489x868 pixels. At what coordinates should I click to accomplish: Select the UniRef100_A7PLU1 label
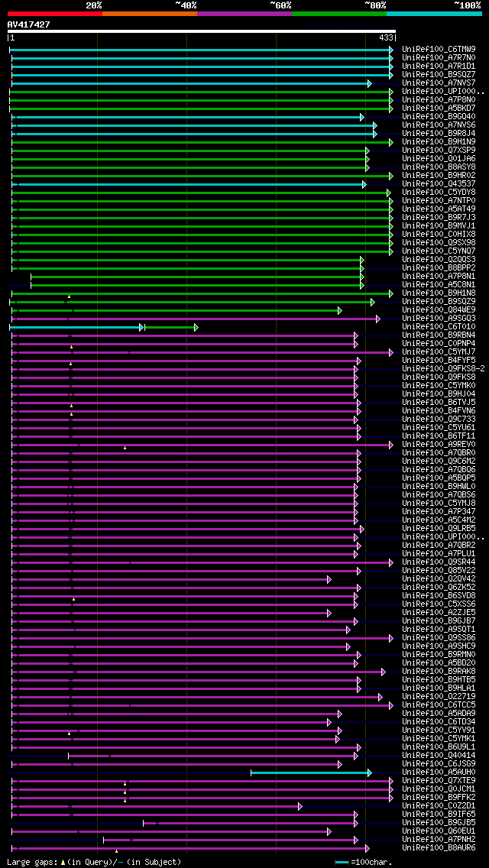pos(439,554)
